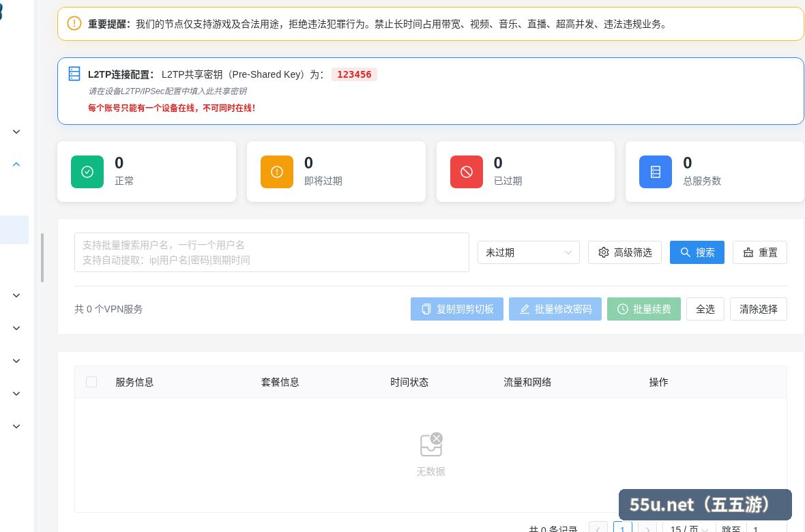
Task: Tick the select-all checkbox in the table header
Action: 91,382
